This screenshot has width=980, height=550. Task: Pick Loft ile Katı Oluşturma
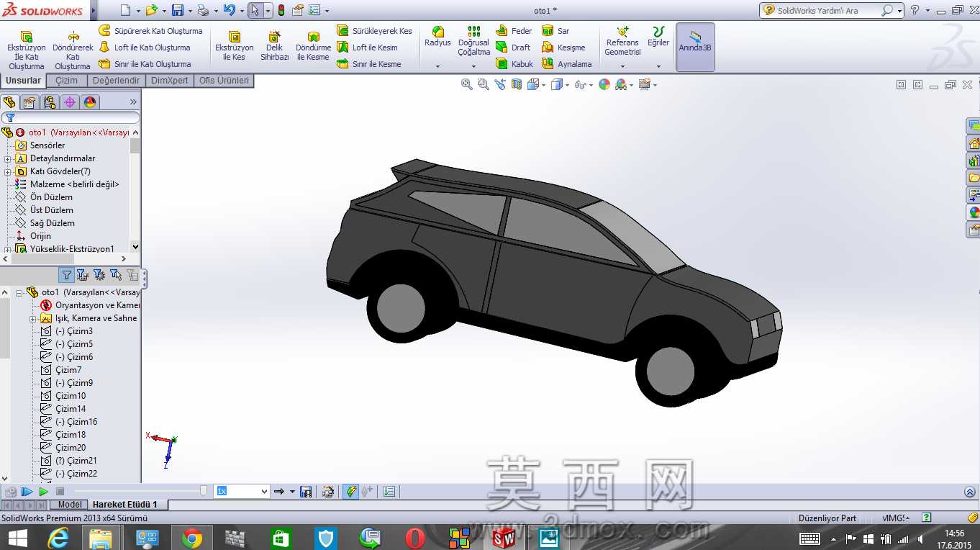pos(145,48)
